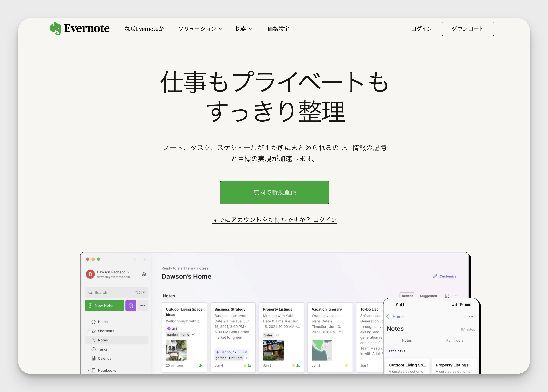Expand the Notebooks section chevron
The image size is (548, 392).
(x=88, y=370)
